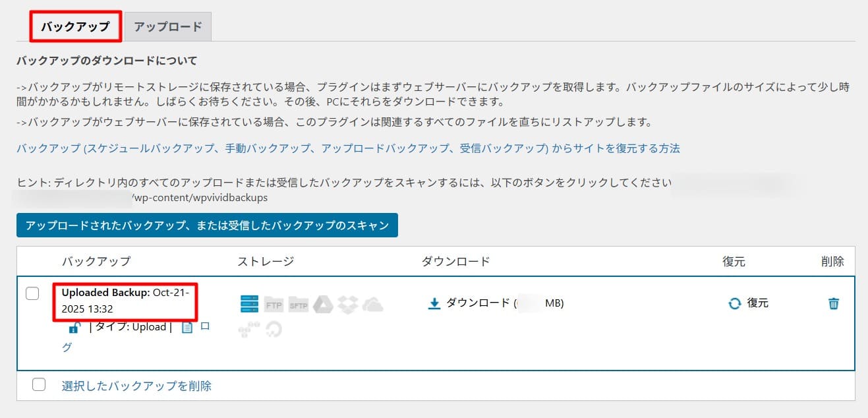Click the Amazon S3 storage icon
This screenshot has width=868, height=418.
pos(250,328)
